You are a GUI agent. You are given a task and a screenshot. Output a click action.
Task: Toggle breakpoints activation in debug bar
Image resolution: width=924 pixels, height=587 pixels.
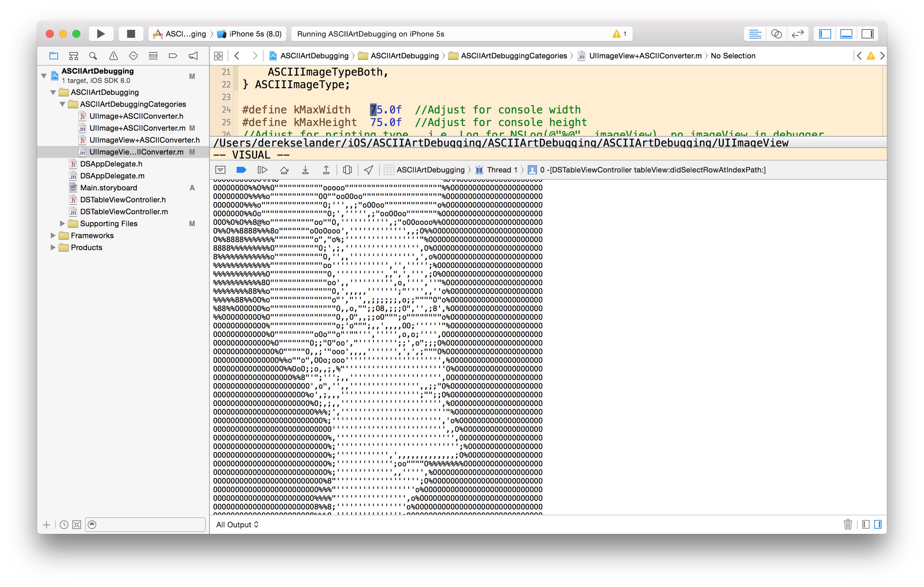click(x=241, y=170)
